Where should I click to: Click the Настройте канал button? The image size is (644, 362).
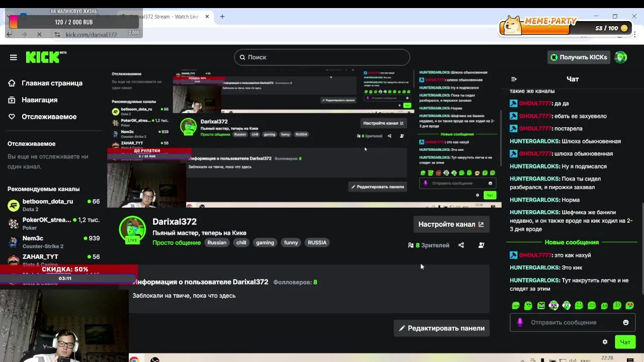[x=451, y=224]
